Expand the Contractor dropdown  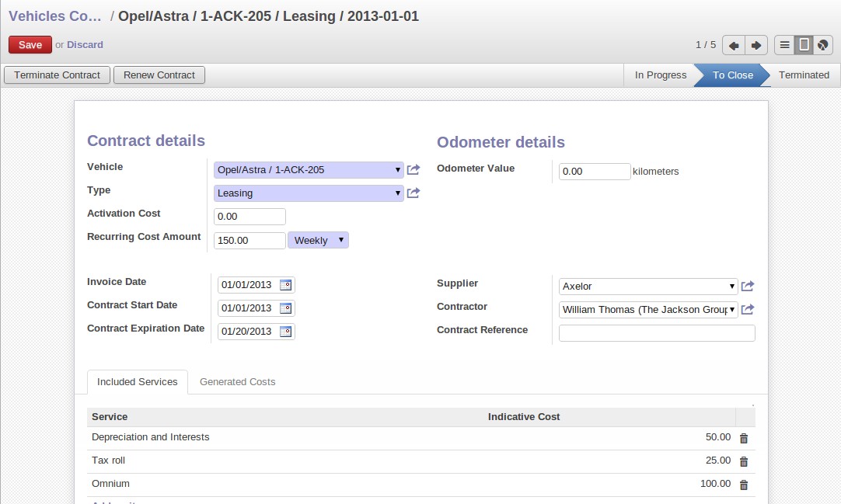[732, 310]
